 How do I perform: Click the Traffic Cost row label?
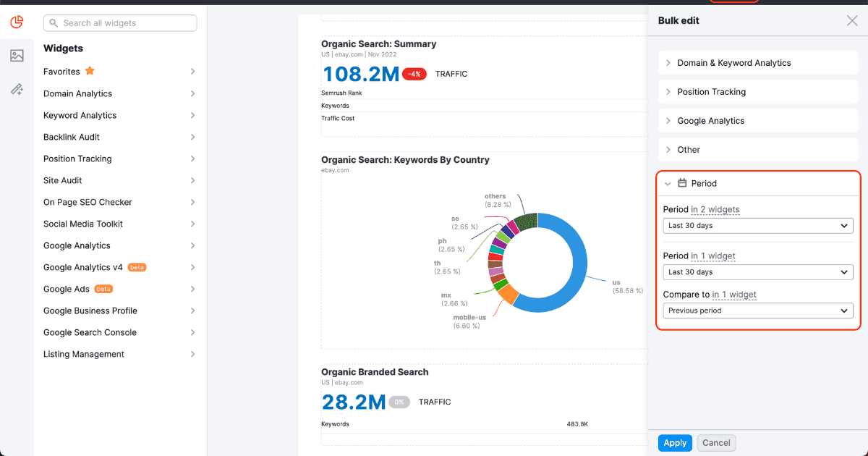coord(338,118)
